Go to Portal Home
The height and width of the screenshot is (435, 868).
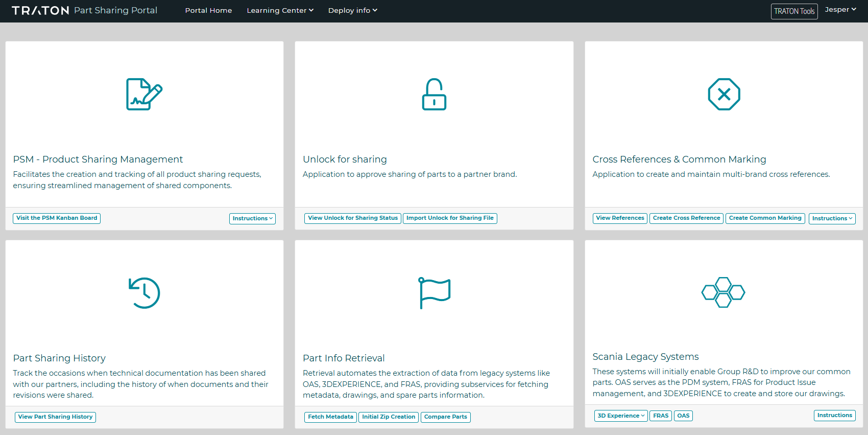(x=208, y=11)
